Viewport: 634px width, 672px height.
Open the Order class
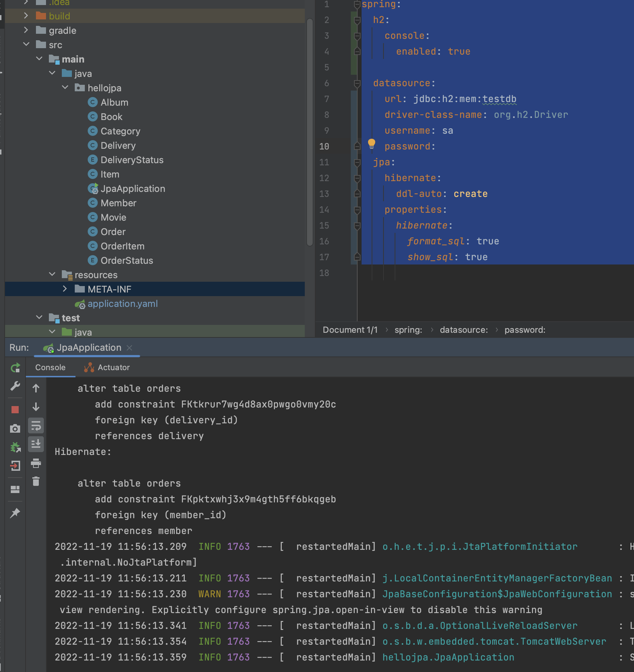(113, 232)
